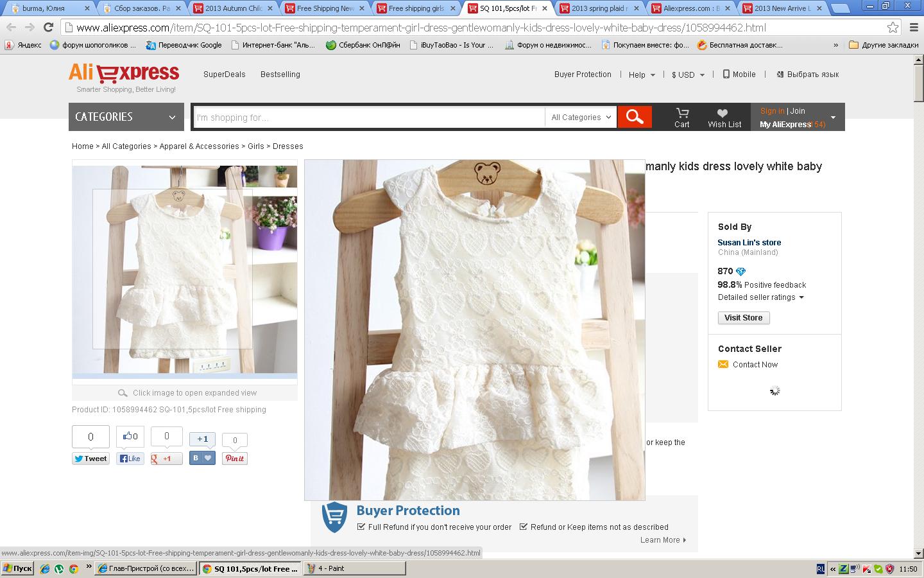Open the All Categories search filter dropdown

(x=581, y=117)
